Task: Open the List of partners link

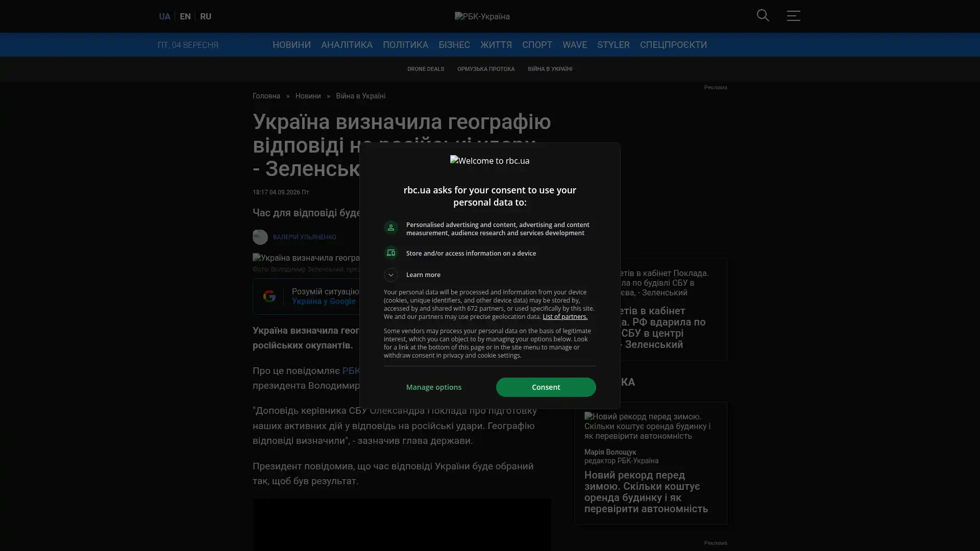Action: [565, 317]
